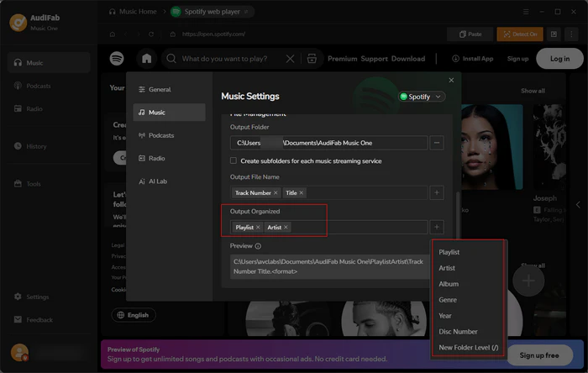Click the Preview info icon
Viewport: 588px width, 373px height.
pos(258,246)
